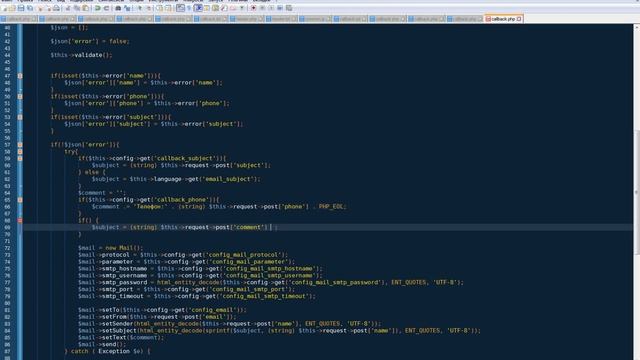
Task: Click the smtp_timeout config line
Action: [x=197, y=296]
